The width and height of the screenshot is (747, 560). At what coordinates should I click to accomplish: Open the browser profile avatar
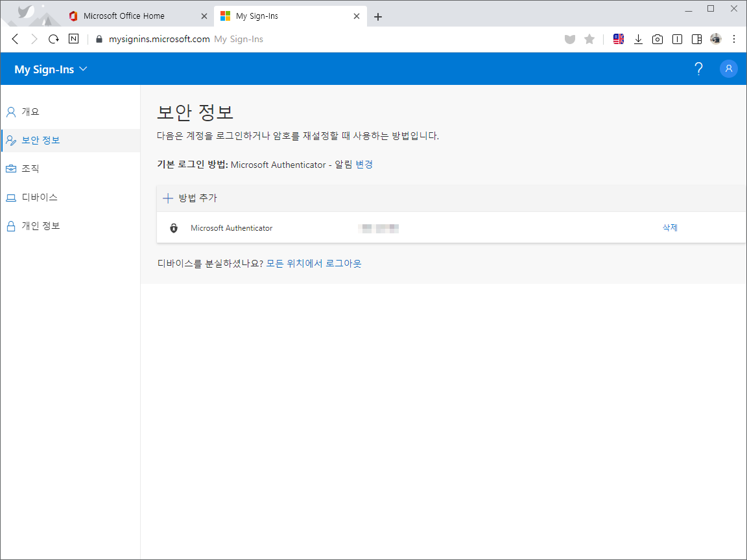[x=716, y=39]
